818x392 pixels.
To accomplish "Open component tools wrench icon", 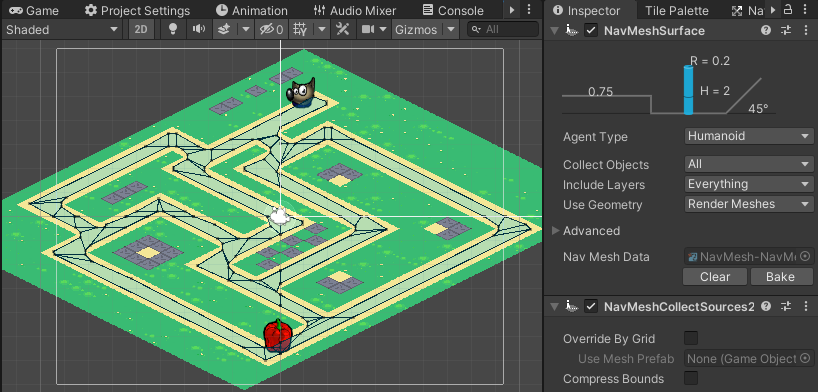I will [342, 30].
